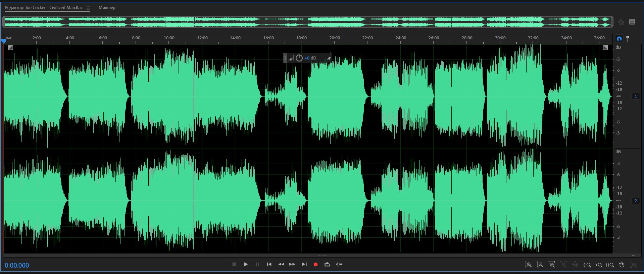Viewport: 644px width, 274px height.
Task: Click the Fade Out handle at waveform end
Action: (605, 48)
